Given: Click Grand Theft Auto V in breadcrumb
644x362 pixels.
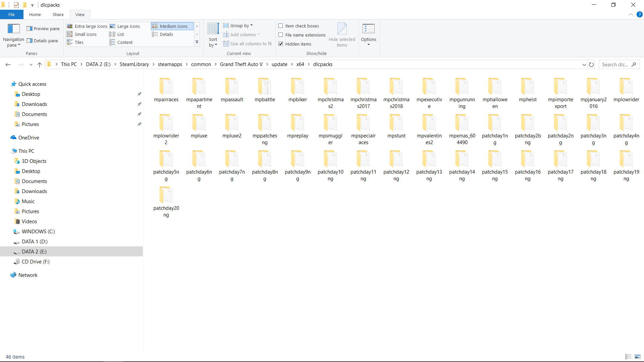Looking at the screenshot, I should coord(241,64).
